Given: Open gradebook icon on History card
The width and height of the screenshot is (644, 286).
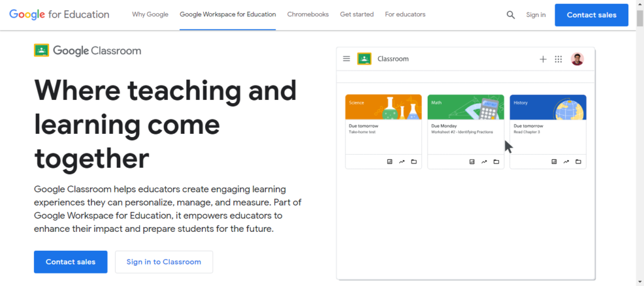Looking at the screenshot, I should 554,162.
